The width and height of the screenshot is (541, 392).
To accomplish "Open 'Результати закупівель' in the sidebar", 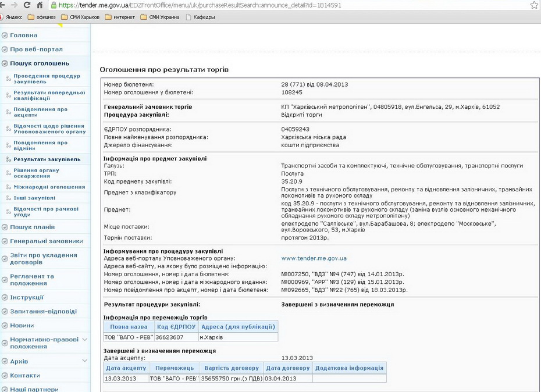I will (47, 159).
